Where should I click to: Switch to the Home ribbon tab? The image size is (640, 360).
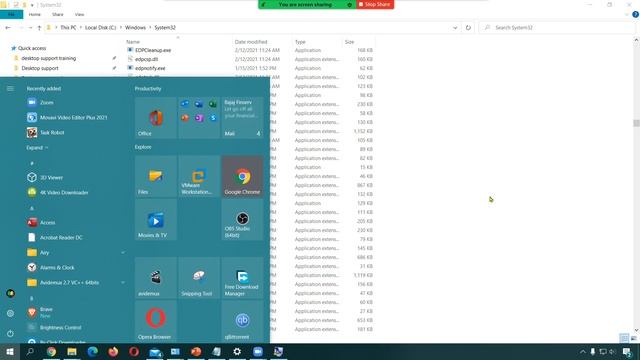[35, 14]
